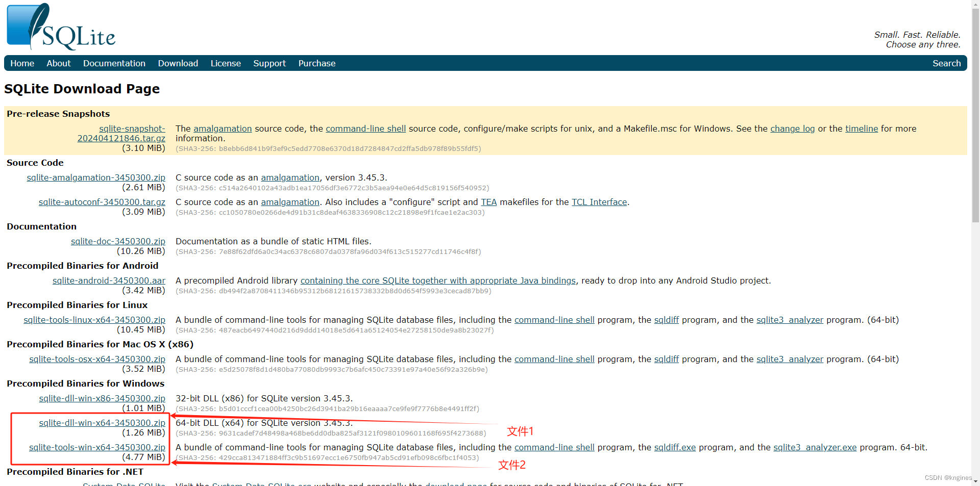Open the sqldiff.exe link

click(x=675, y=447)
